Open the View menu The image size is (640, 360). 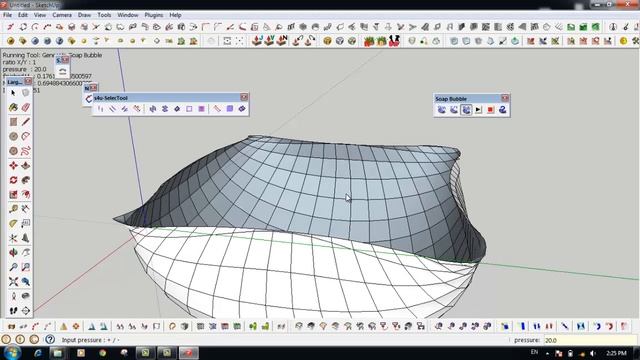(40, 15)
